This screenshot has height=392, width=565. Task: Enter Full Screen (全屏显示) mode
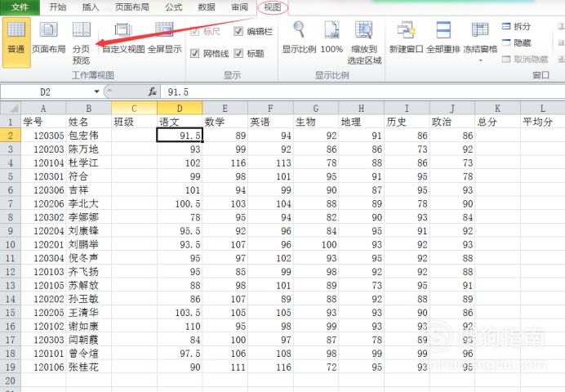[165, 38]
